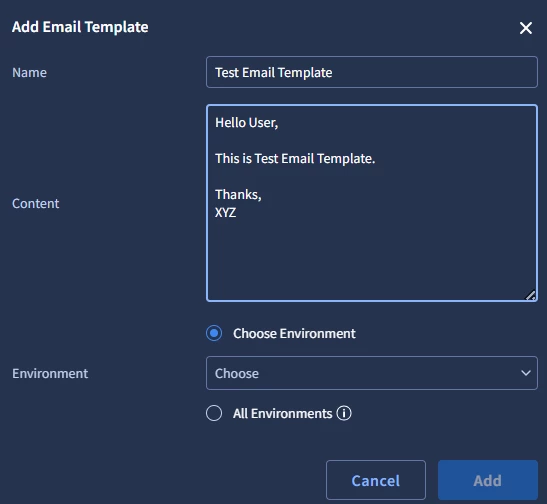Place cursor on the Hello User line

pyautogui.click(x=247, y=123)
